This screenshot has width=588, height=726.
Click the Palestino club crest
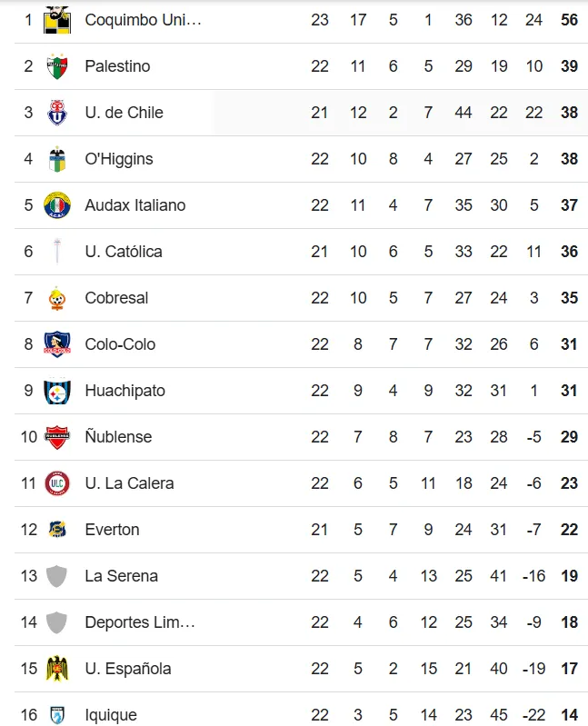57,66
